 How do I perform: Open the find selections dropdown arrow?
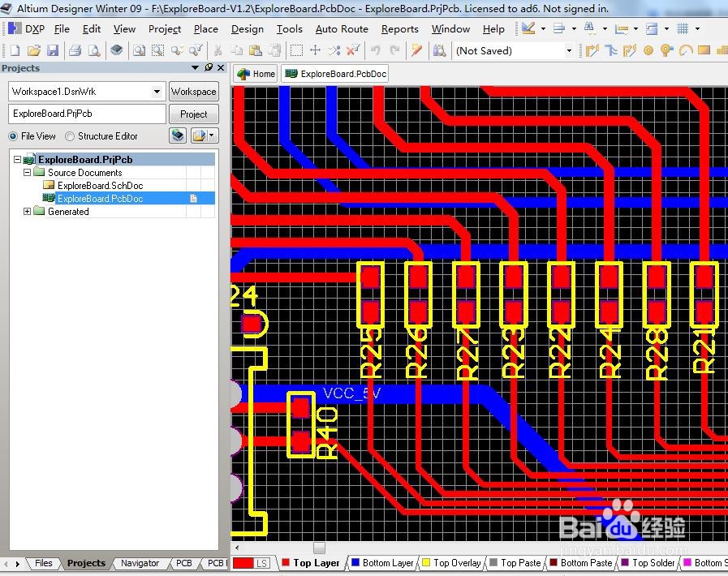click(x=605, y=28)
